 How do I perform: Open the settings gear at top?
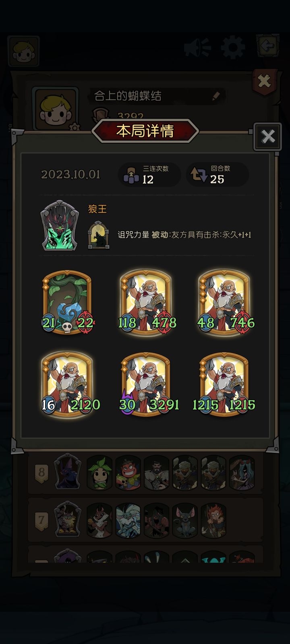coord(233,47)
